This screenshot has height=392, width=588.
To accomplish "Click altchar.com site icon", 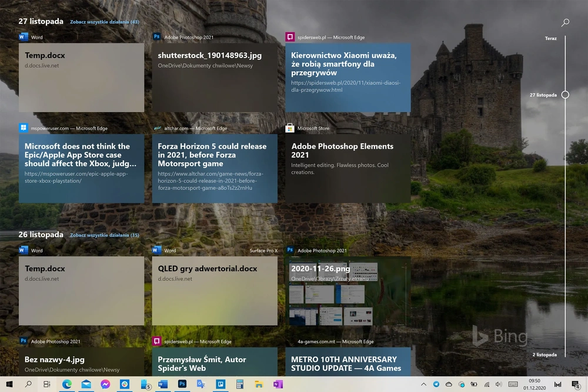I will (157, 128).
